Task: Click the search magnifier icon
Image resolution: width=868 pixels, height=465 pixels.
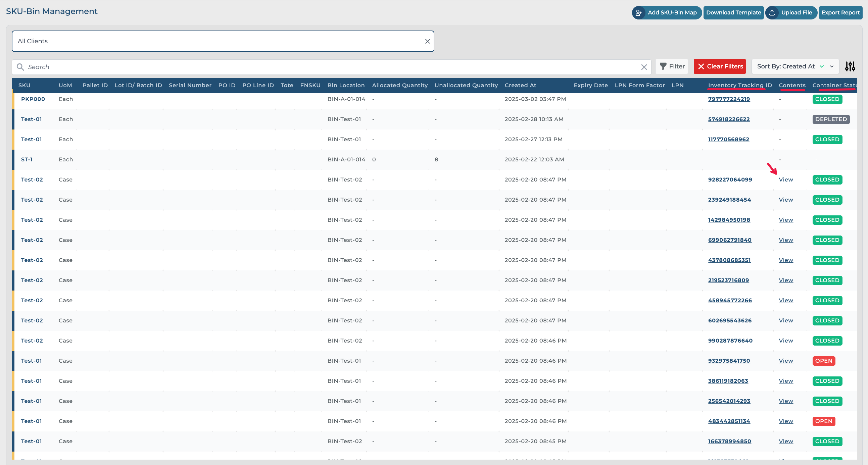Action: tap(20, 67)
